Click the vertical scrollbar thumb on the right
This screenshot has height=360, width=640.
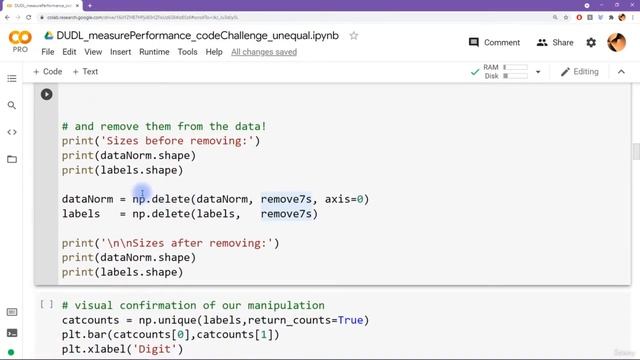pyautogui.click(x=636, y=152)
